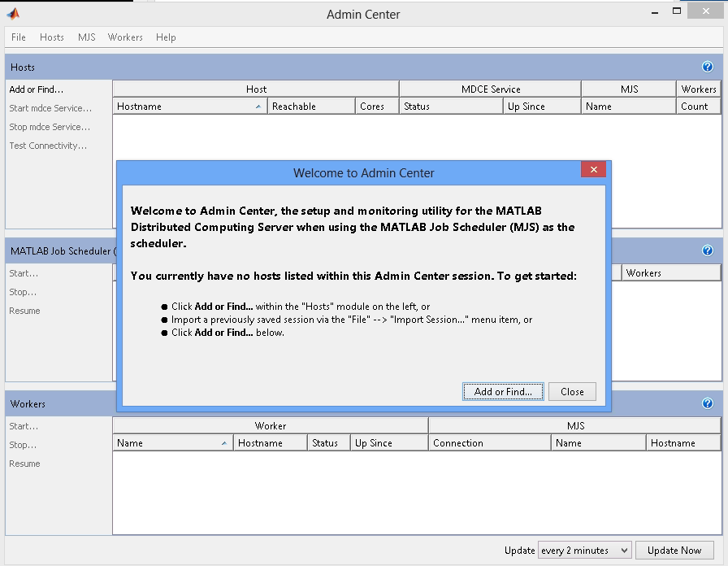Click the MJS group header in the Workers table
The height and width of the screenshot is (566, 728).
(x=574, y=425)
